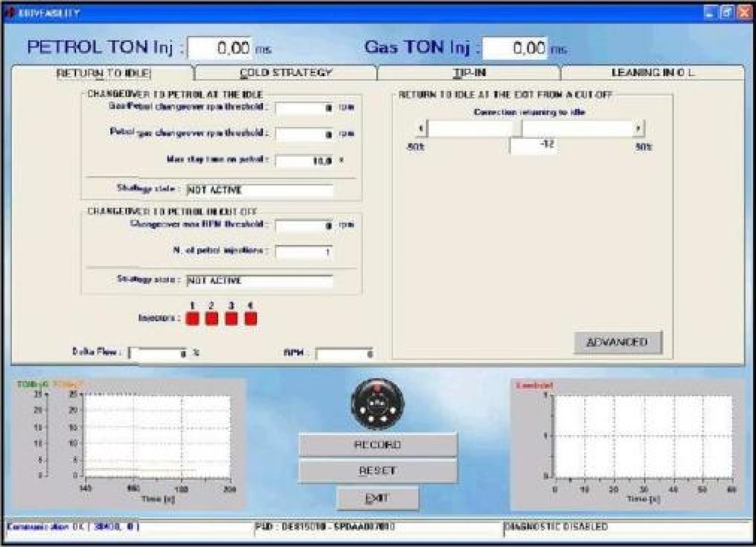
Task: Select the TIP-IN tab
Action: pos(469,73)
